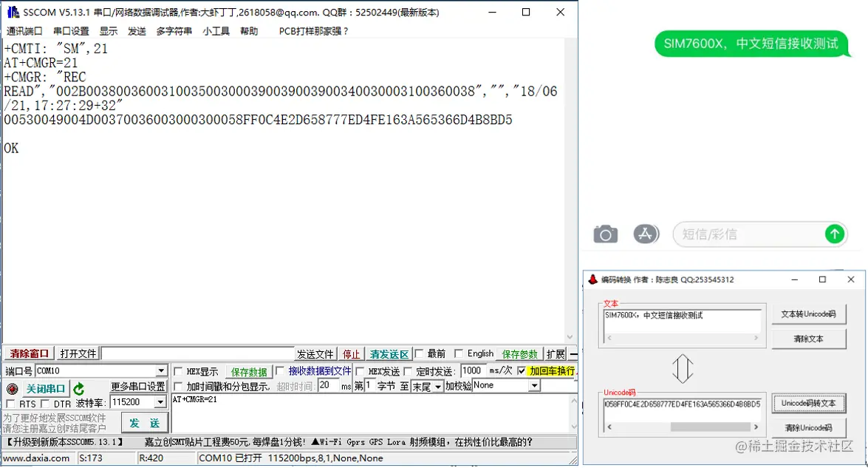This screenshot has height=468, width=868.
Task: Click the 停止 button
Action: 351,354
